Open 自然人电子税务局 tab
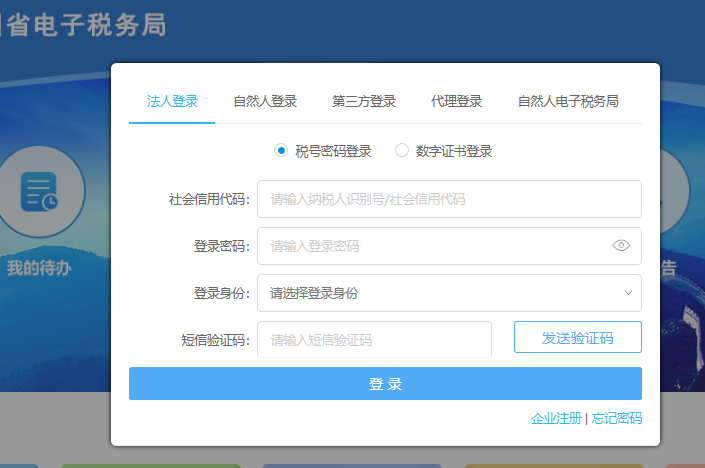This screenshot has height=468, width=705. click(568, 102)
